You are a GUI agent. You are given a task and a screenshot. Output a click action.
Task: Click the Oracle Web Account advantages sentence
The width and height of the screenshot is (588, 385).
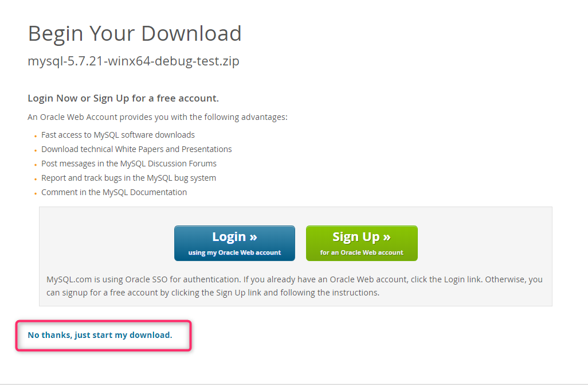[158, 117]
